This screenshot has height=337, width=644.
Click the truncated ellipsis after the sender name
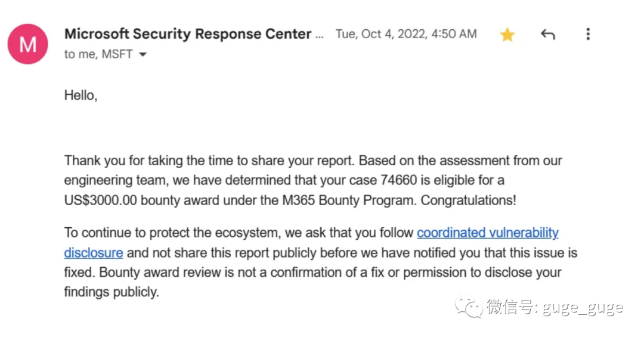click(x=320, y=36)
